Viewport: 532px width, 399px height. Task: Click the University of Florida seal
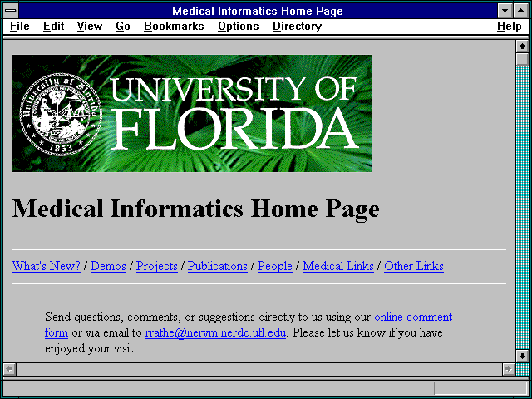(61, 114)
